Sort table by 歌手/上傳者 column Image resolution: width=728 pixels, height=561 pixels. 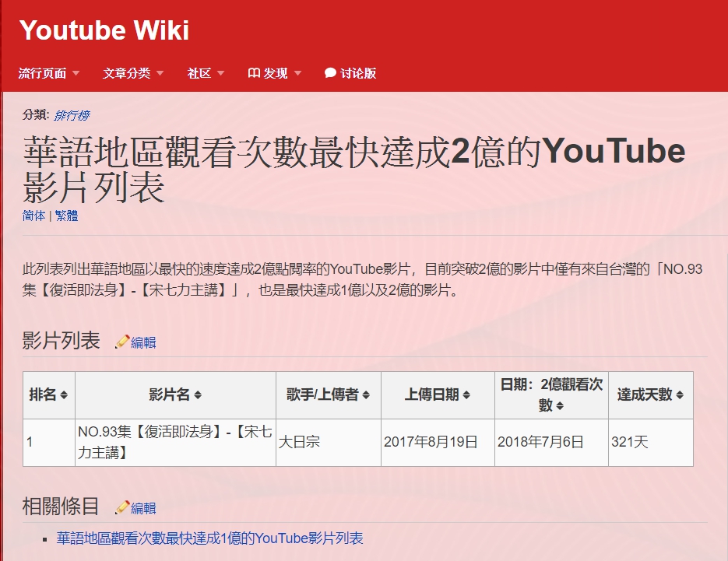click(329, 395)
